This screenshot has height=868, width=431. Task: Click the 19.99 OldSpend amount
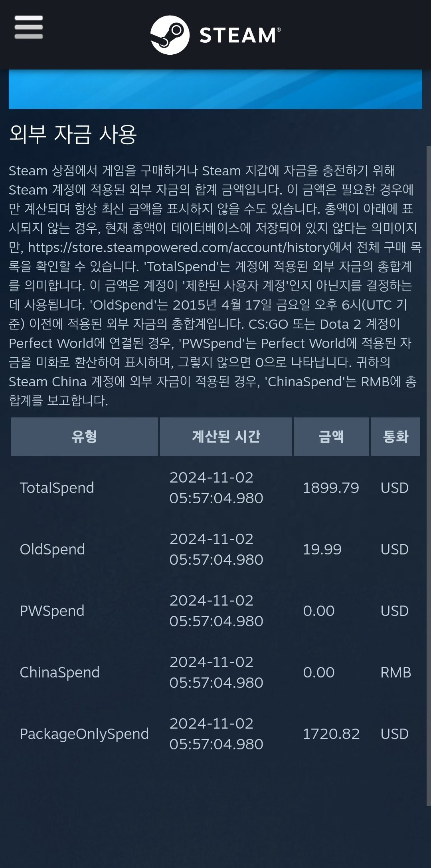322,549
